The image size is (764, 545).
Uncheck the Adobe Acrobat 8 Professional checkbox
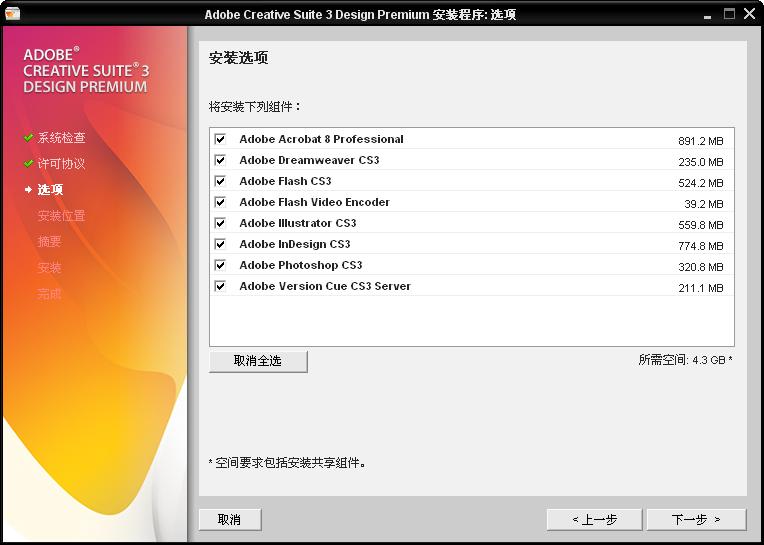coord(220,140)
